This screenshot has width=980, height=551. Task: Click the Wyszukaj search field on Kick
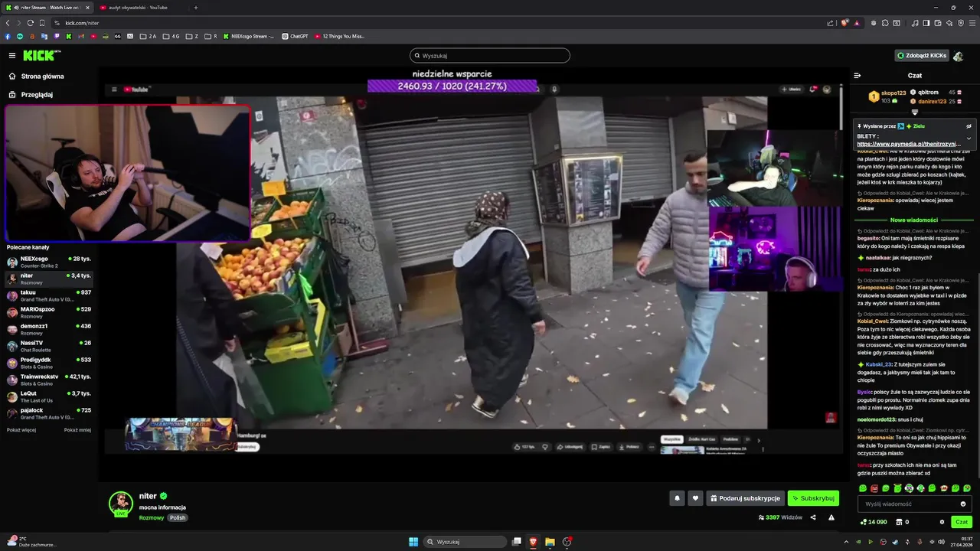(x=490, y=55)
